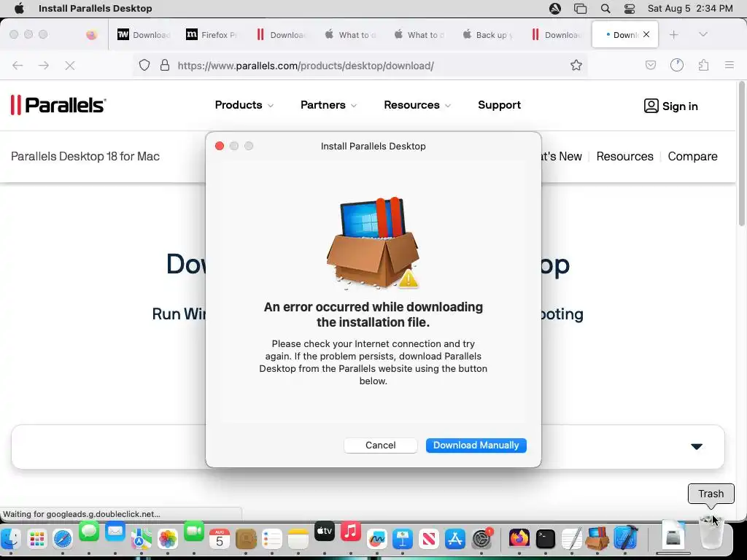747x560 pixels.
Task: Expand the page card with the triangle arrow
Action: (x=697, y=446)
